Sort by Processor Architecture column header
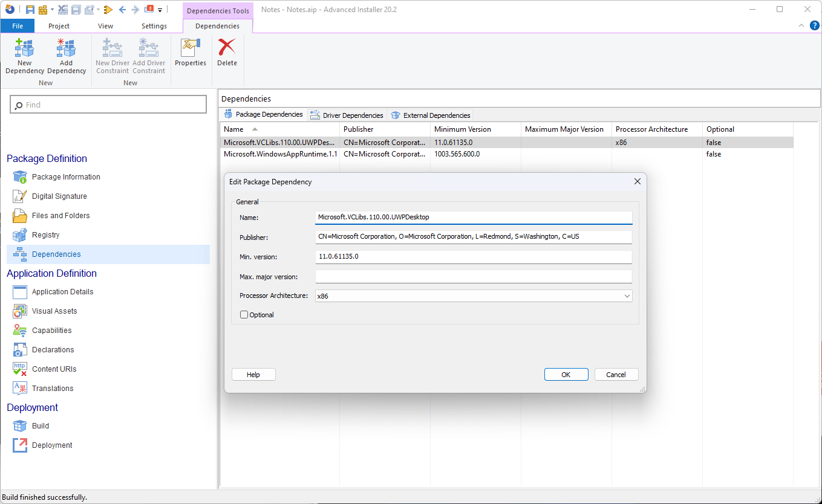 click(657, 129)
